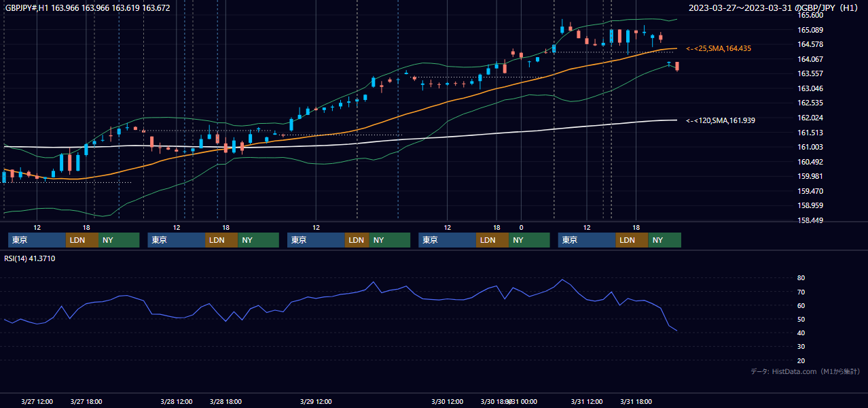
Task: Click price axis value 158.449
Action: click(x=810, y=220)
